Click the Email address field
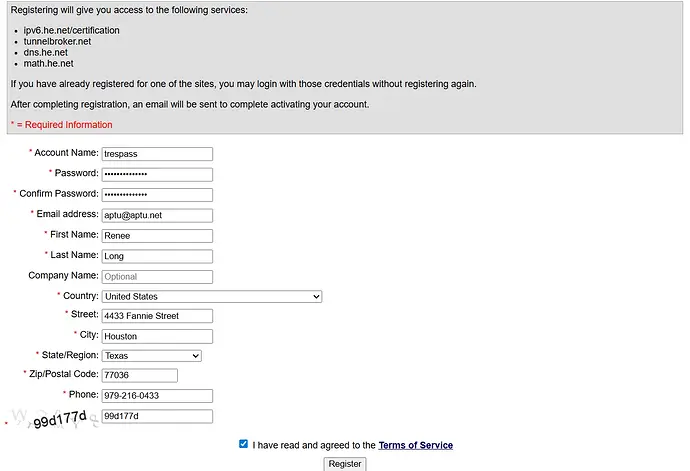Image resolution: width=690 pixels, height=471 pixels. (157, 215)
